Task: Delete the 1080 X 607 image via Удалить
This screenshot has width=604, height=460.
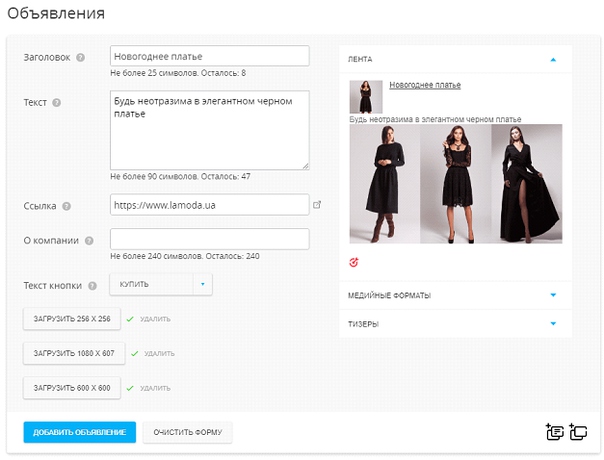Action: tap(159, 354)
